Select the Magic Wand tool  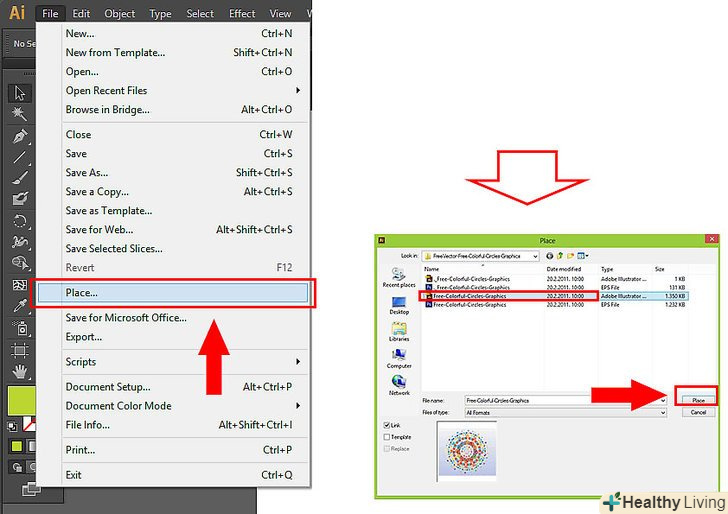coord(20,114)
